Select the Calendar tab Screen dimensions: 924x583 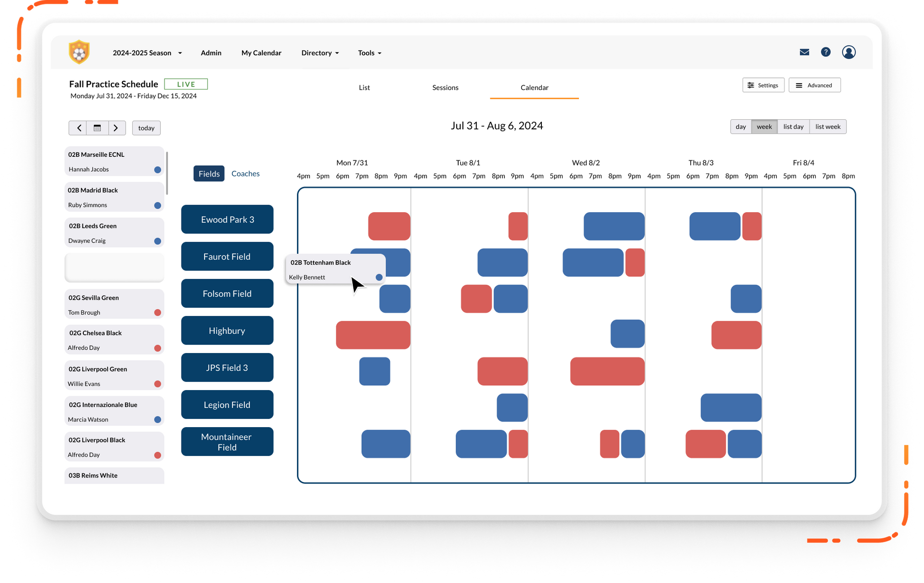(x=534, y=88)
